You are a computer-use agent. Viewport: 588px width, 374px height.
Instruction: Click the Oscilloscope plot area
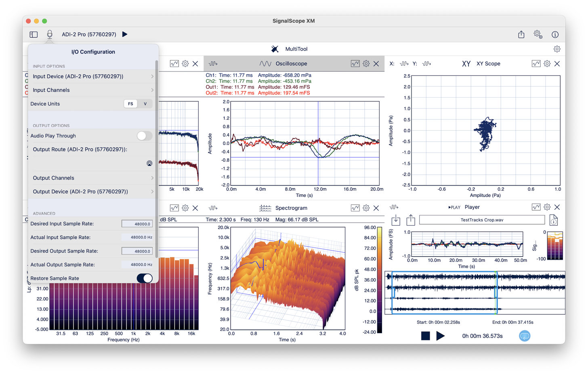coord(305,143)
